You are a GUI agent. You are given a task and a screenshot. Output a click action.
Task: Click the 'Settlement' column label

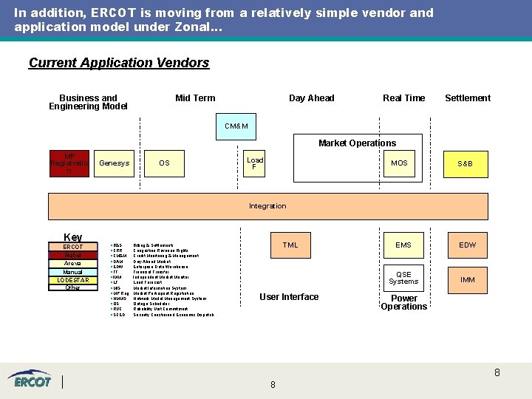[x=468, y=98]
